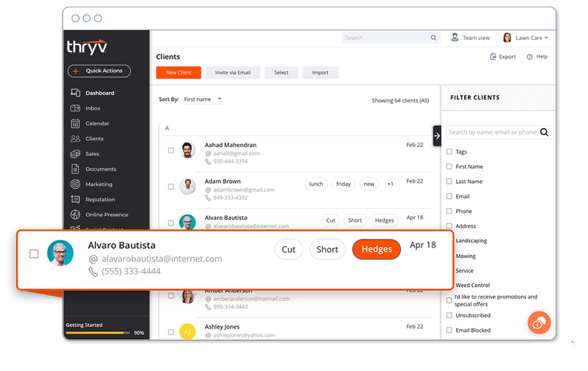Enable the Email filter checkbox

[x=449, y=197]
